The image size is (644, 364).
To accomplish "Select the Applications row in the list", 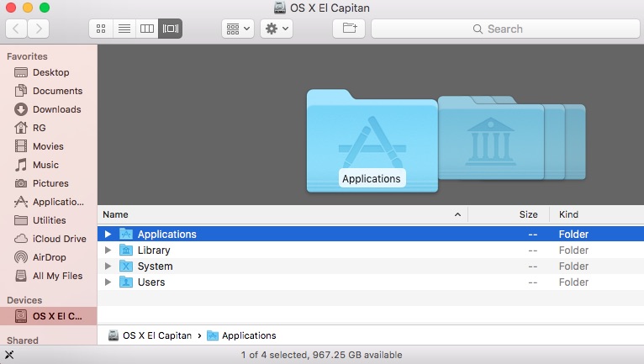I will (x=371, y=234).
